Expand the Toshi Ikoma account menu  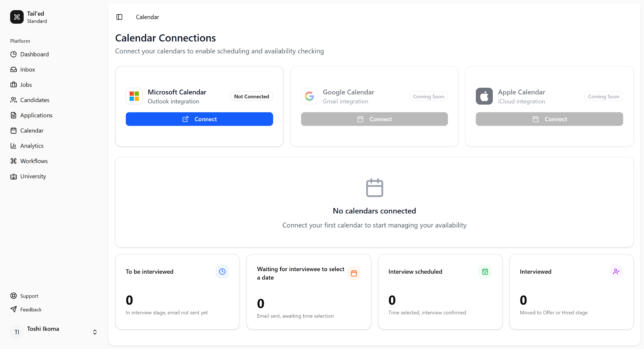(x=94, y=332)
